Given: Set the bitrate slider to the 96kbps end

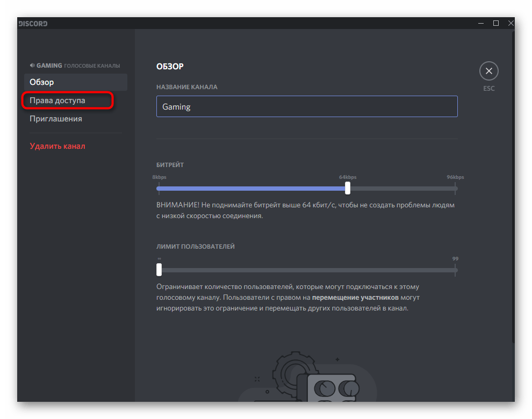Looking at the screenshot, I should point(456,189).
